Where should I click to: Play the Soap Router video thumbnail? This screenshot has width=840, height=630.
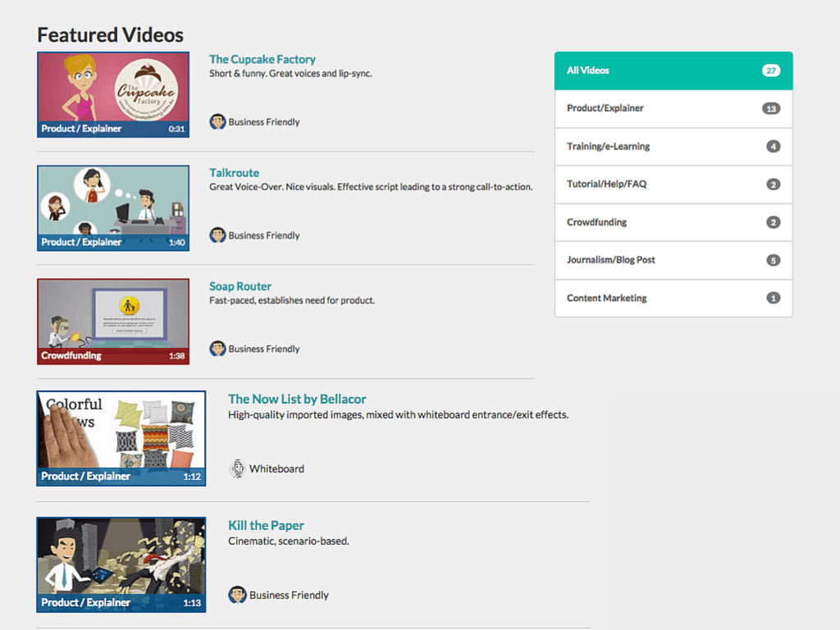pyautogui.click(x=113, y=322)
